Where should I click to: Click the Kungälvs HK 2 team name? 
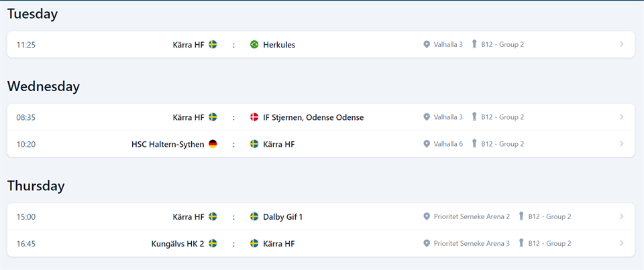178,244
